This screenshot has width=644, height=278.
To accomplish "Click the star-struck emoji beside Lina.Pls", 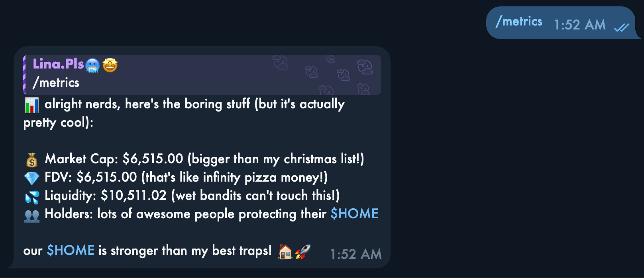I will click(110, 65).
